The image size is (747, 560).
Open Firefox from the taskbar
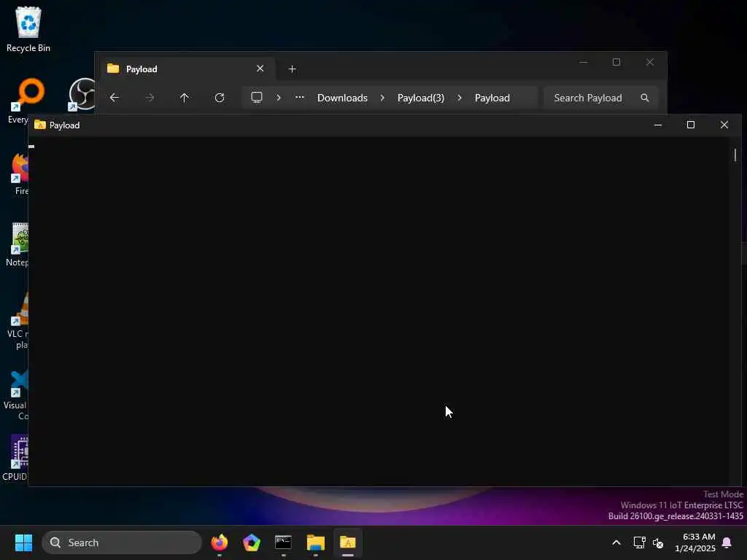click(219, 542)
